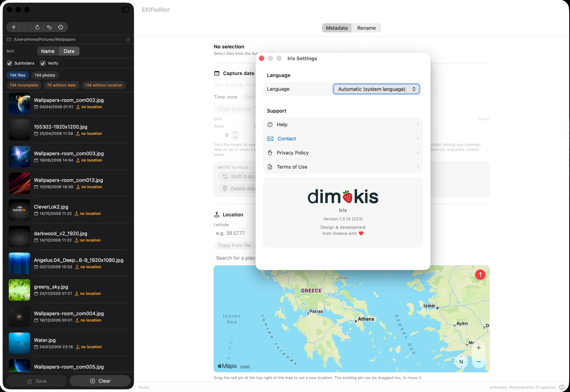Click the dimakis strawberry logo
Viewport: 570px width, 392px height.
pyautogui.click(x=343, y=196)
